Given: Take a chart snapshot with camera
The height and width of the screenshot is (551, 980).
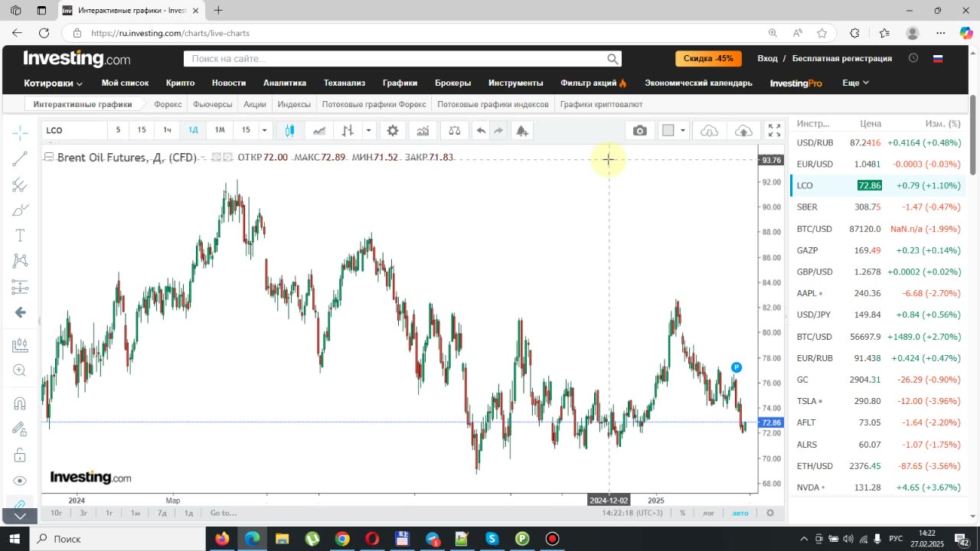Looking at the screenshot, I should tap(640, 130).
